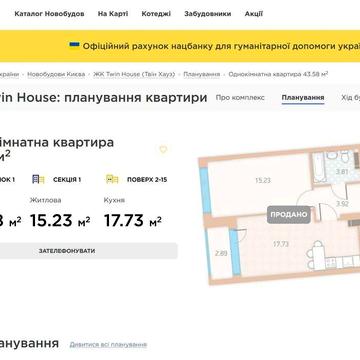Open Планування breadcrumb link
Screen dimensions: 360x360
[x=202, y=74]
